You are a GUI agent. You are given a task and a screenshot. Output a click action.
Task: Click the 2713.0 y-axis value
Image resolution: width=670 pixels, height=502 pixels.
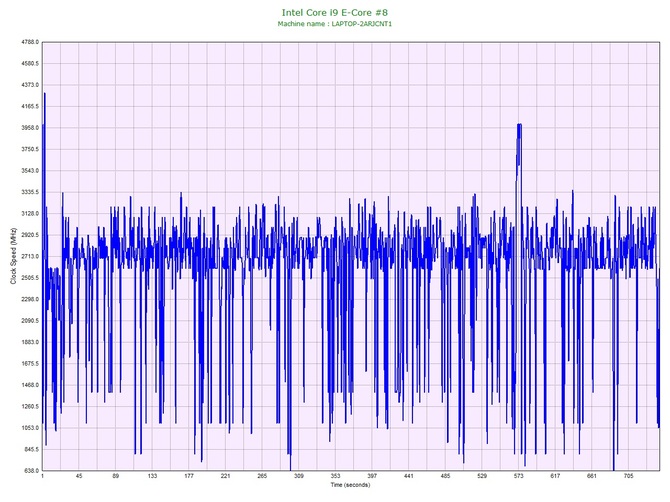click(x=30, y=256)
